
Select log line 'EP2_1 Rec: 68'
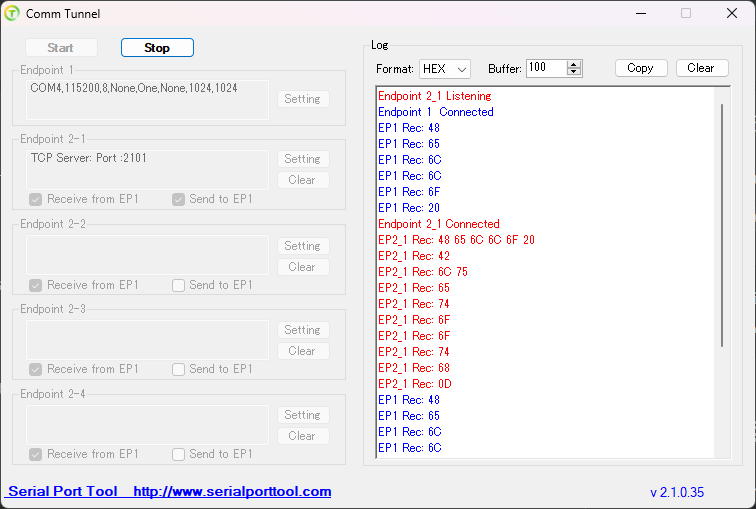414,368
